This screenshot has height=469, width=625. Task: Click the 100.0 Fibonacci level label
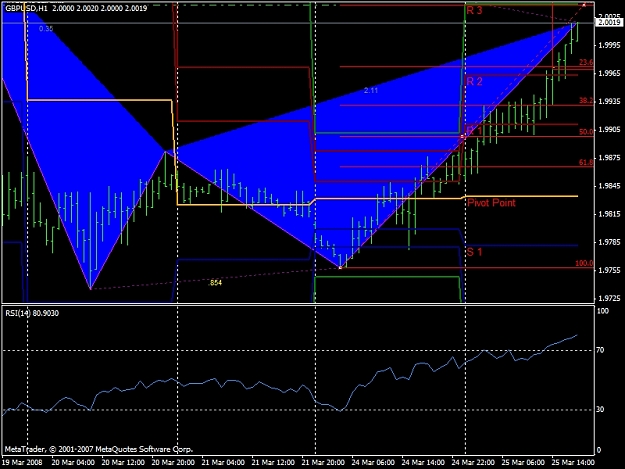coord(584,263)
